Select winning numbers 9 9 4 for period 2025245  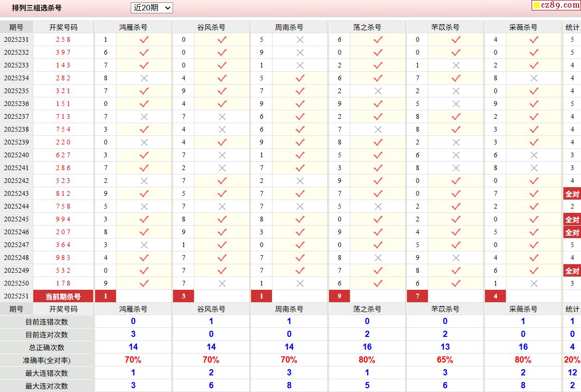coord(63,220)
